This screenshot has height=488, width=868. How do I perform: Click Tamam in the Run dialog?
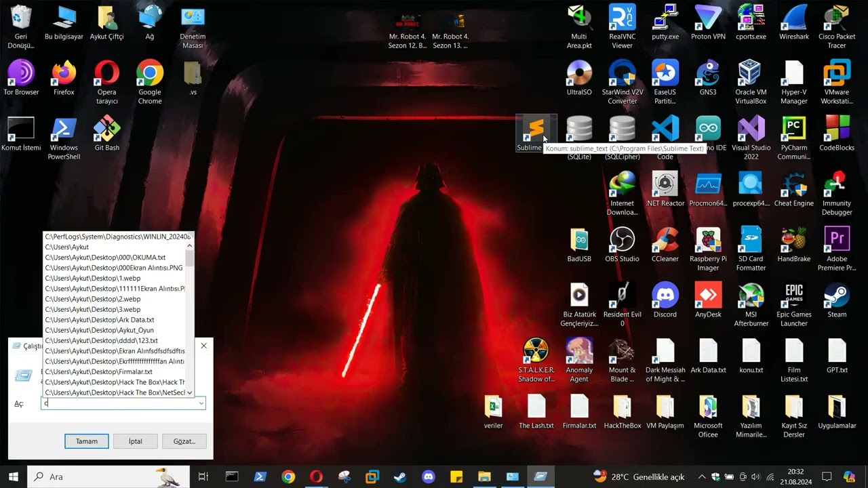[x=86, y=441]
